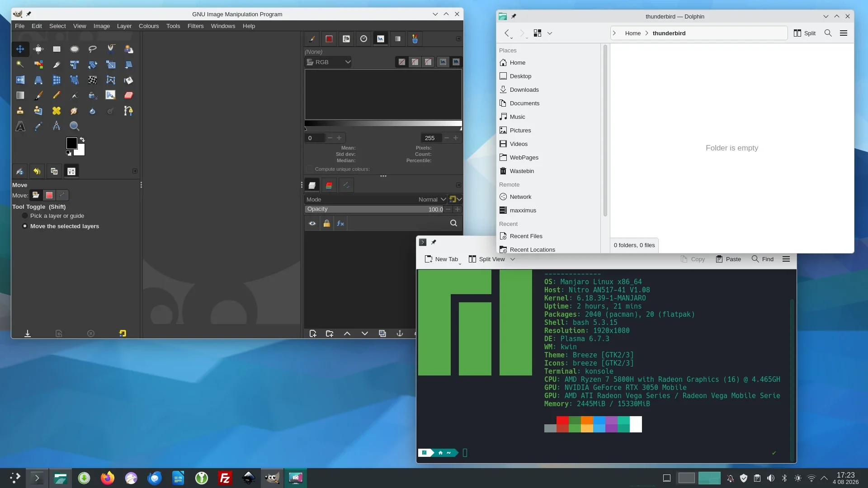Select the Fuzzy Select magic wand tool
The image size is (868, 488).
(20, 65)
